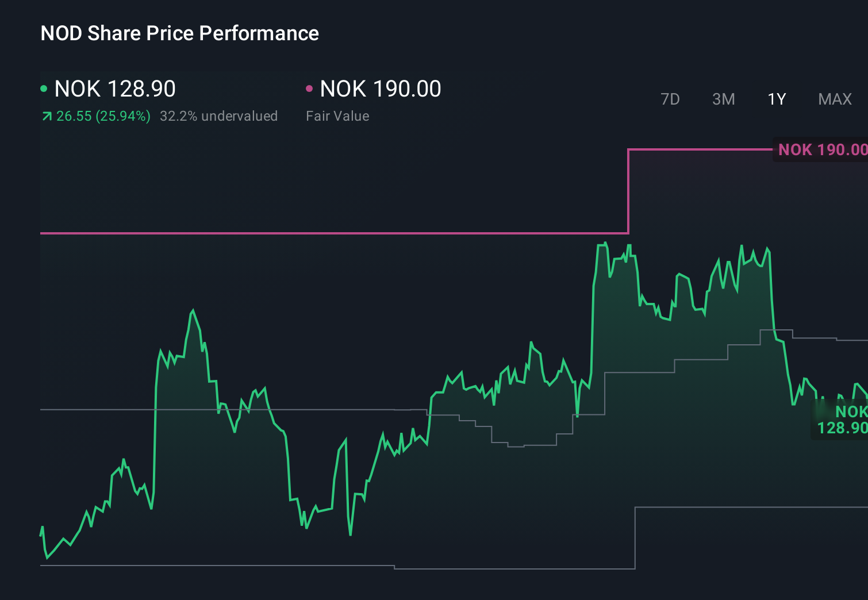Click the step where fair value rises to 190

coord(628,190)
